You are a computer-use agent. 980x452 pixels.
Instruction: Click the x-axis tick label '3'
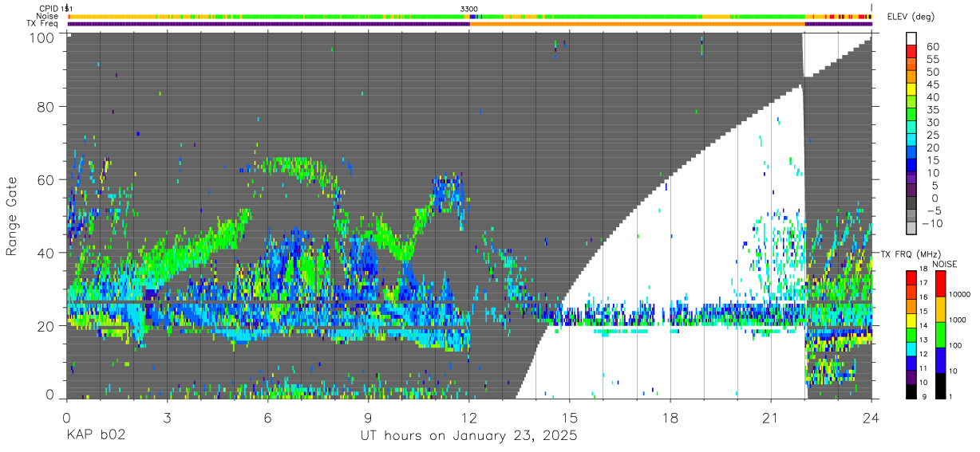click(167, 417)
